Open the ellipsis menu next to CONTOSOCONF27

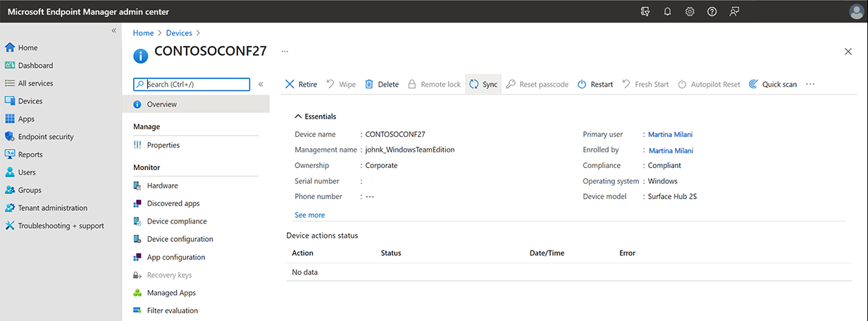tap(285, 52)
